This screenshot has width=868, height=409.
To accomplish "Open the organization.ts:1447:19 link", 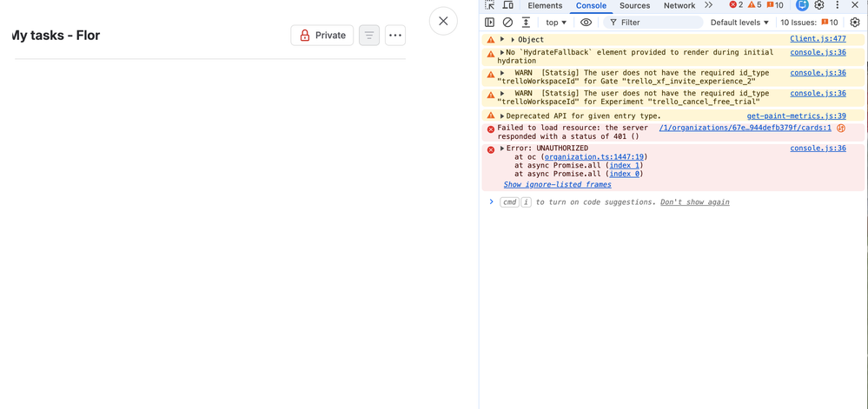I will 594,156.
